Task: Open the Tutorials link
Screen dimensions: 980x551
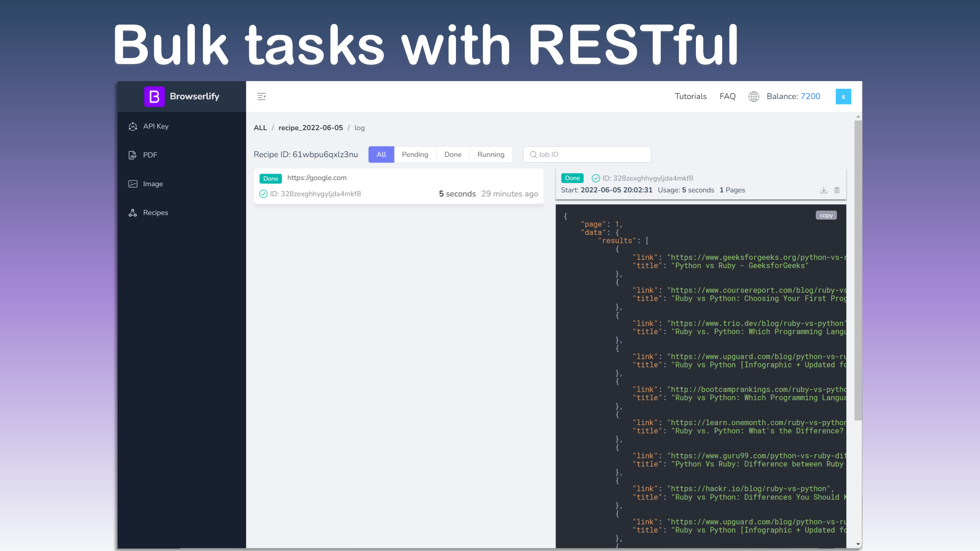Action: tap(691, 96)
